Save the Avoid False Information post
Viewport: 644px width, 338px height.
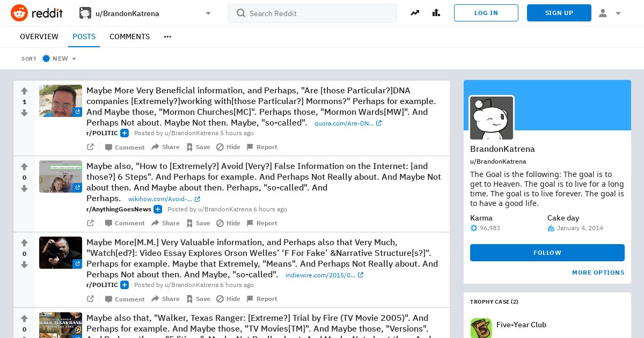[198, 223]
